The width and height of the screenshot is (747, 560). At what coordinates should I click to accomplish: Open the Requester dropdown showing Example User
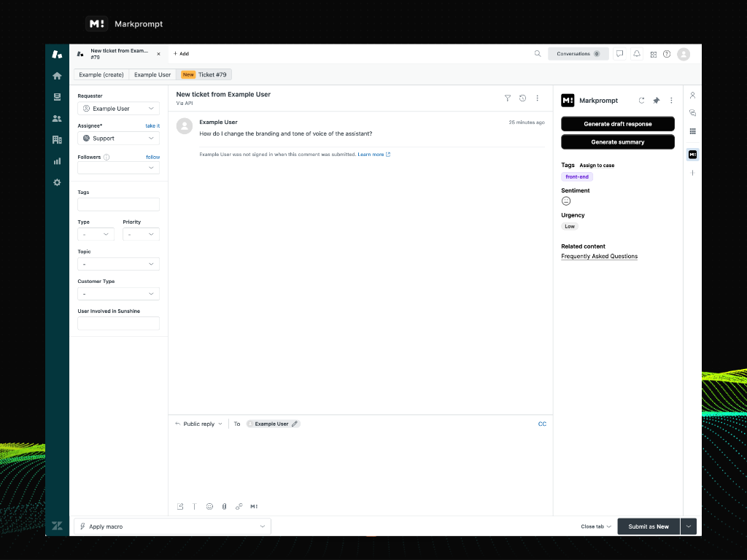click(x=119, y=109)
